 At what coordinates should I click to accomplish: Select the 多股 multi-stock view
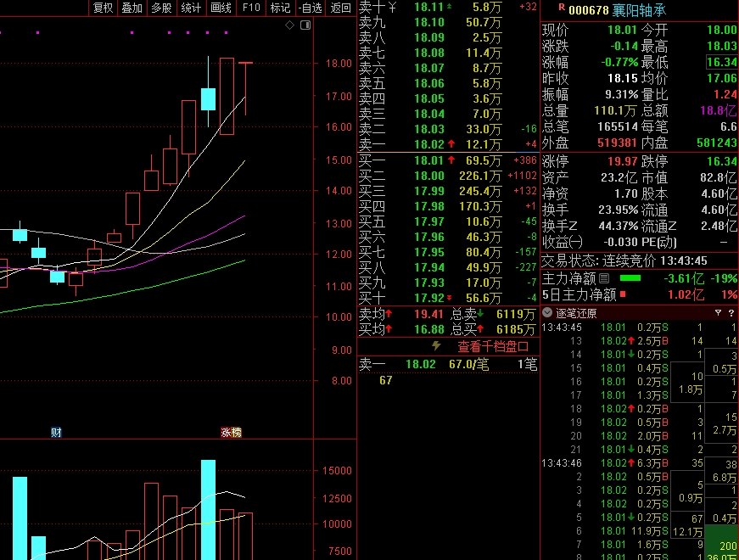coord(161,8)
